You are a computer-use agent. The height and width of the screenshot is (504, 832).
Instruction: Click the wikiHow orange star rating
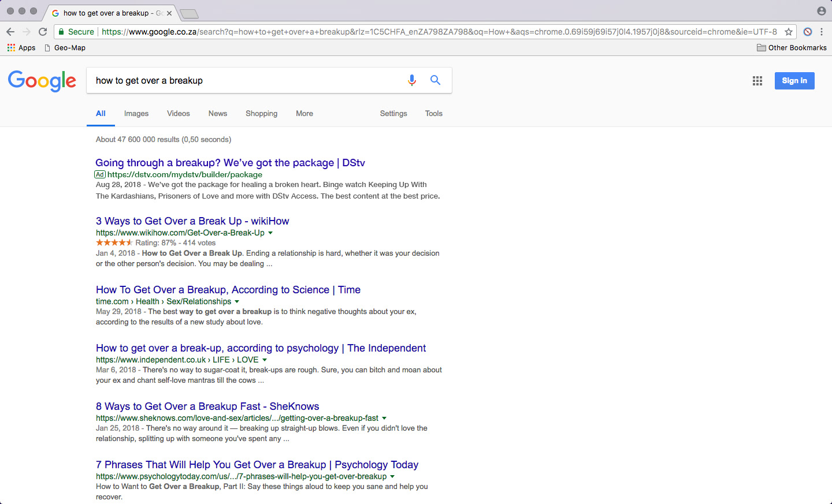click(x=114, y=242)
